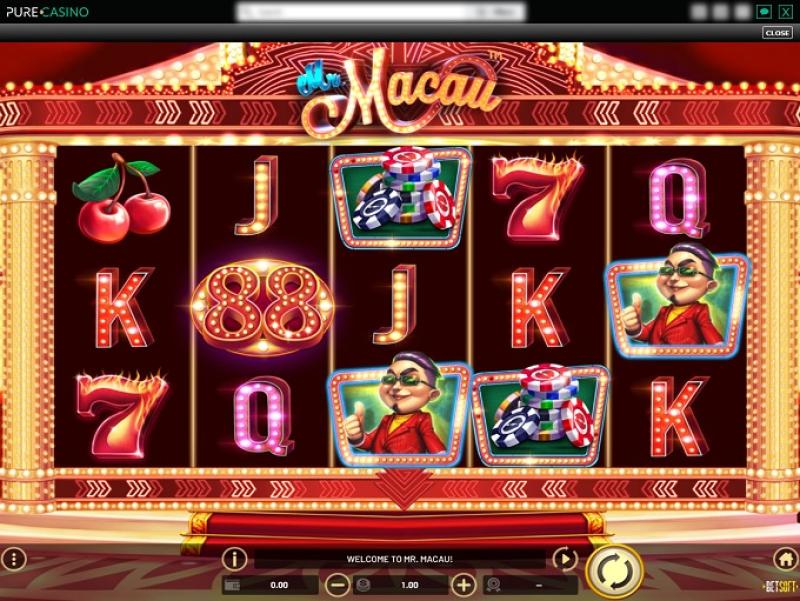Click the cherries symbol on the first reel
Image resolution: width=800 pixels, height=601 pixels.
pyautogui.click(x=122, y=198)
